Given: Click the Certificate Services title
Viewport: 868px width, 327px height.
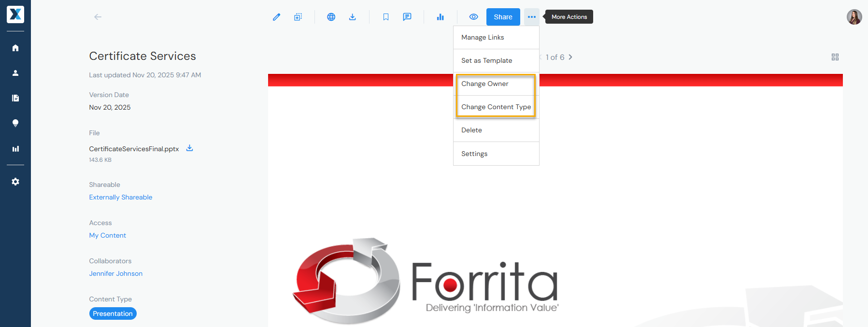Looking at the screenshot, I should click(142, 56).
